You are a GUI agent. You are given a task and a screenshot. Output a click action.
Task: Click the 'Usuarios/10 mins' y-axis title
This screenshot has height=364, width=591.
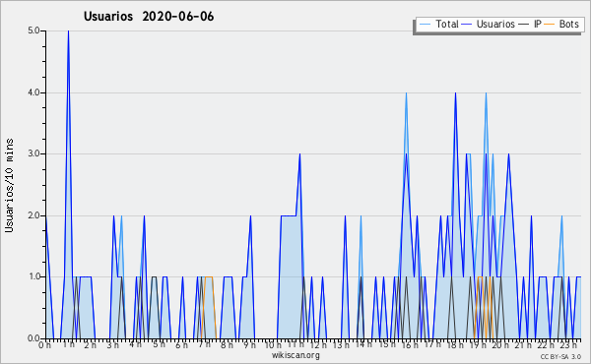pyautogui.click(x=9, y=185)
